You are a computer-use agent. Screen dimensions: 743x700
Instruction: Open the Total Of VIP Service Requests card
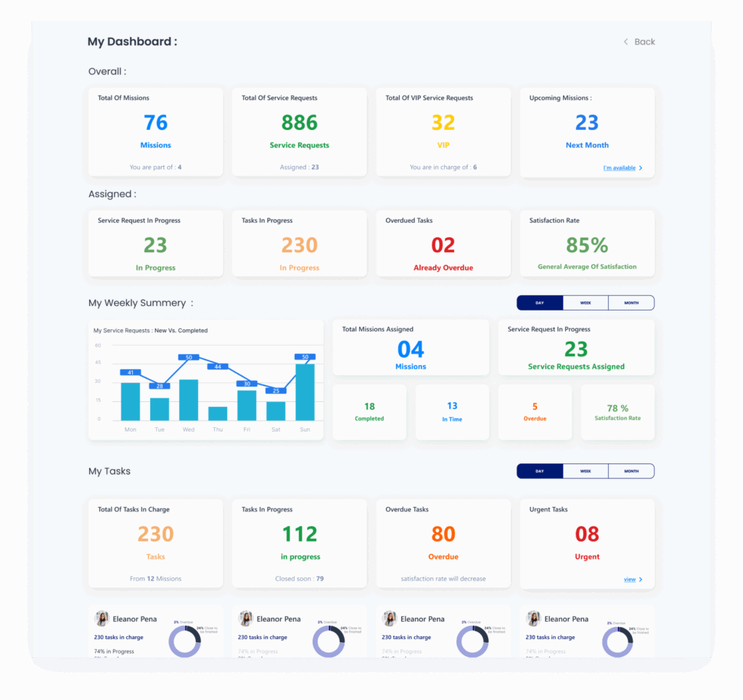(x=443, y=132)
